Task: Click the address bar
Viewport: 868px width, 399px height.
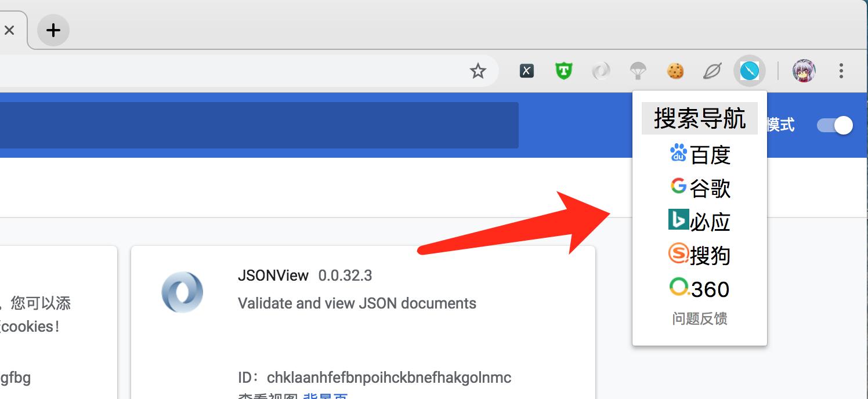Action: tap(249, 71)
